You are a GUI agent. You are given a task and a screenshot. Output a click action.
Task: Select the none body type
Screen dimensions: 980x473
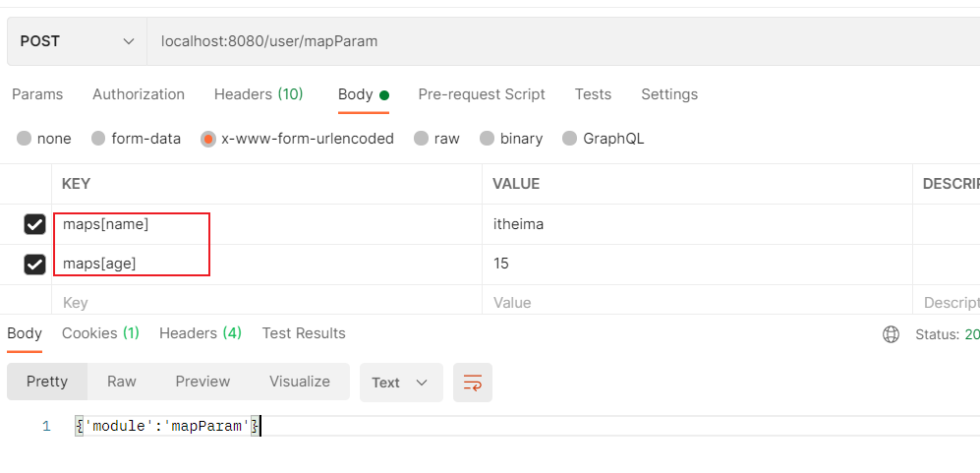coord(24,139)
